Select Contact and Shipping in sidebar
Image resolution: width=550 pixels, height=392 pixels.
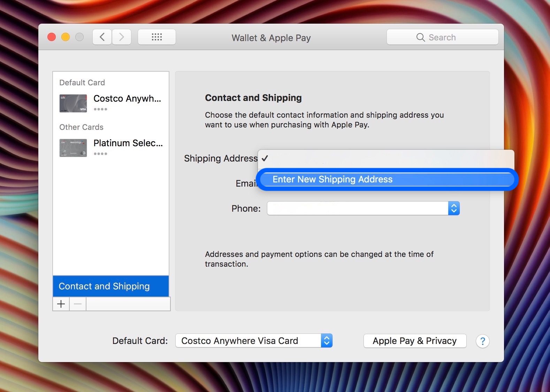pos(111,286)
